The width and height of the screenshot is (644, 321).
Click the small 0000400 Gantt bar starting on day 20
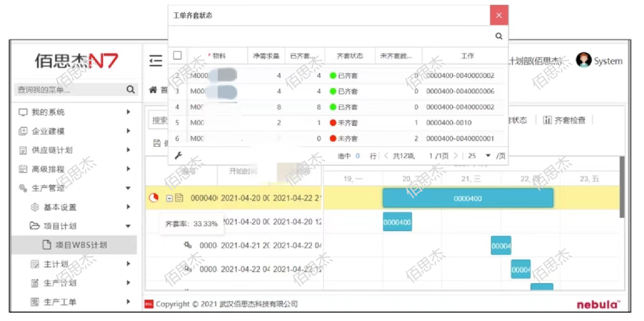tap(397, 222)
